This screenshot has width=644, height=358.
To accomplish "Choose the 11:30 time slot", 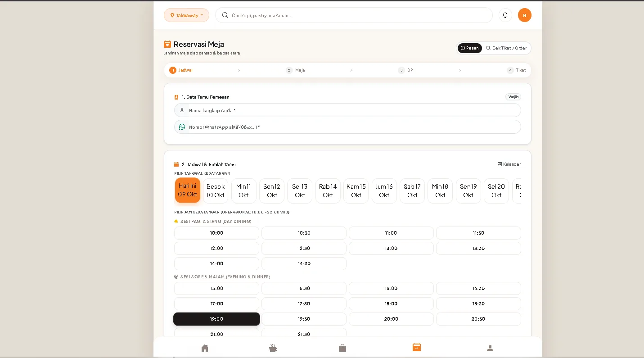I will point(478,233).
